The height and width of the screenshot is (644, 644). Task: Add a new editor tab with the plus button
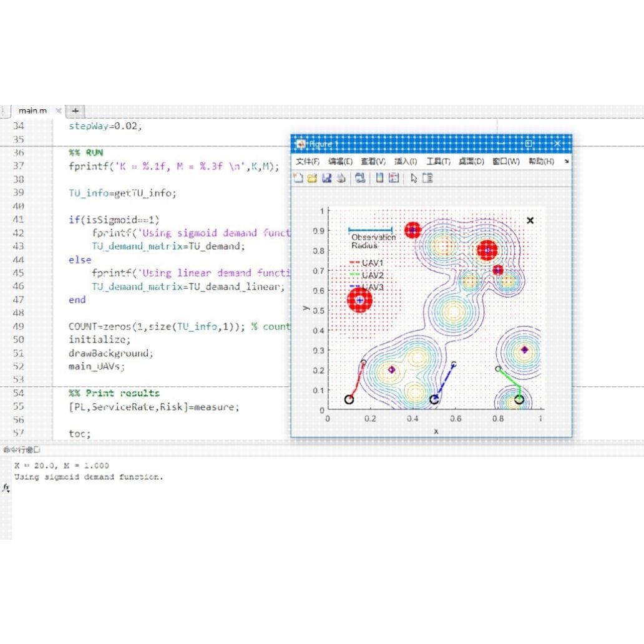[x=75, y=110]
